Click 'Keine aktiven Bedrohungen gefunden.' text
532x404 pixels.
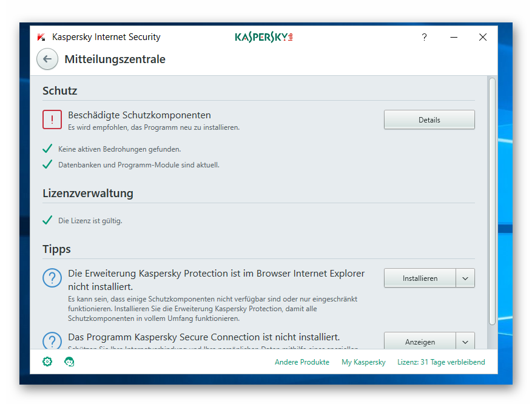click(x=120, y=149)
